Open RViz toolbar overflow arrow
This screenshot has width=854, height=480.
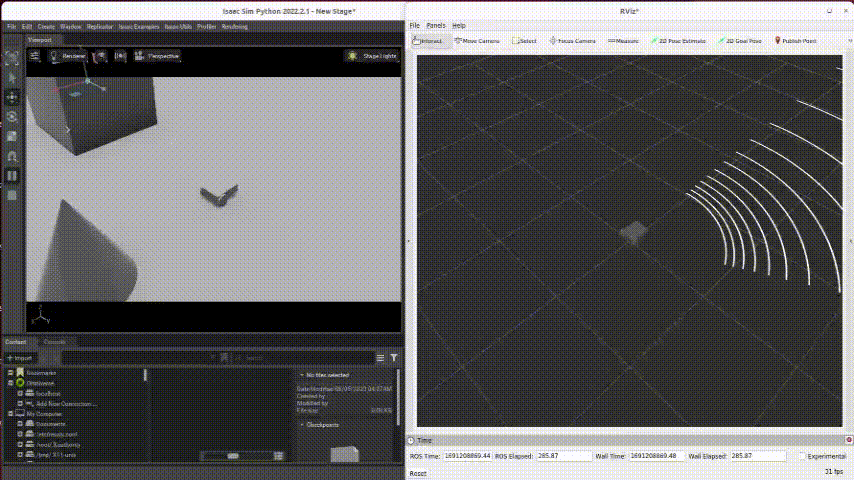(850, 41)
